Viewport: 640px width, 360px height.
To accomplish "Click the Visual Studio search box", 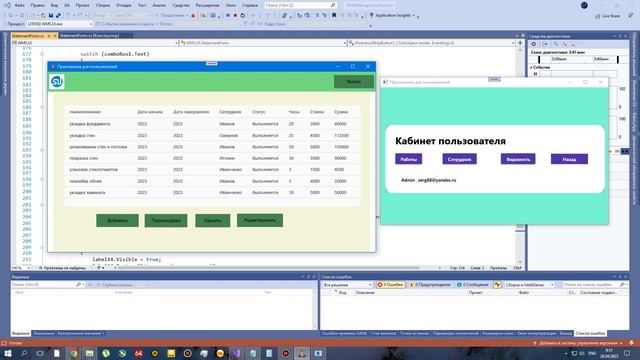I will (301, 5).
